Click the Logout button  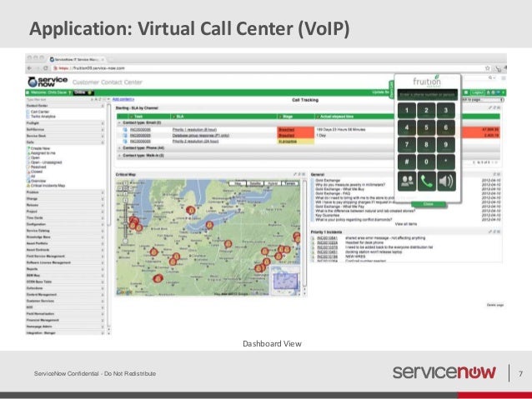(x=477, y=92)
